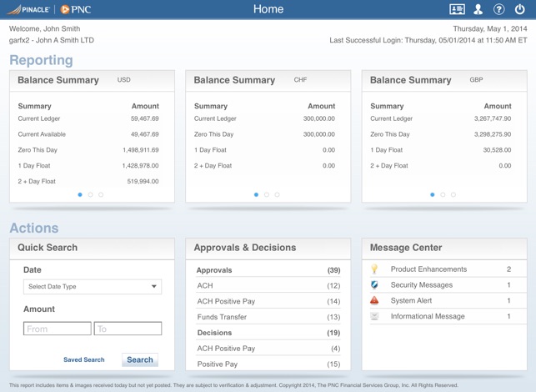The height and width of the screenshot is (392, 536).
Task: Open the Select Date Type dropdown
Action: click(93, 287)
